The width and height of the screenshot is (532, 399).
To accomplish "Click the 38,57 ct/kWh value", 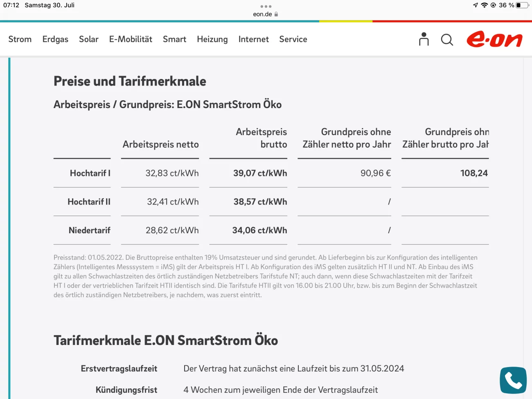I will tap(260, 202).
